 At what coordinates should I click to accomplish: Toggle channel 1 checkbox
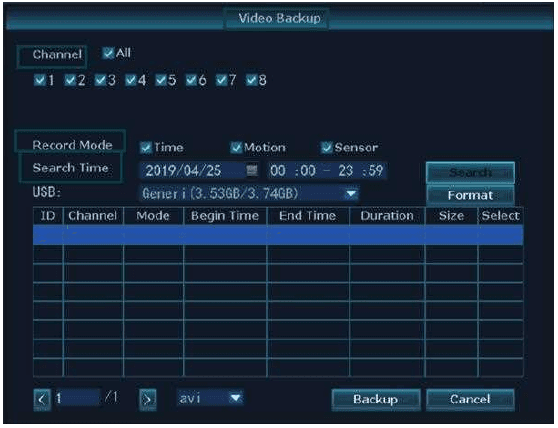(40, 80)
